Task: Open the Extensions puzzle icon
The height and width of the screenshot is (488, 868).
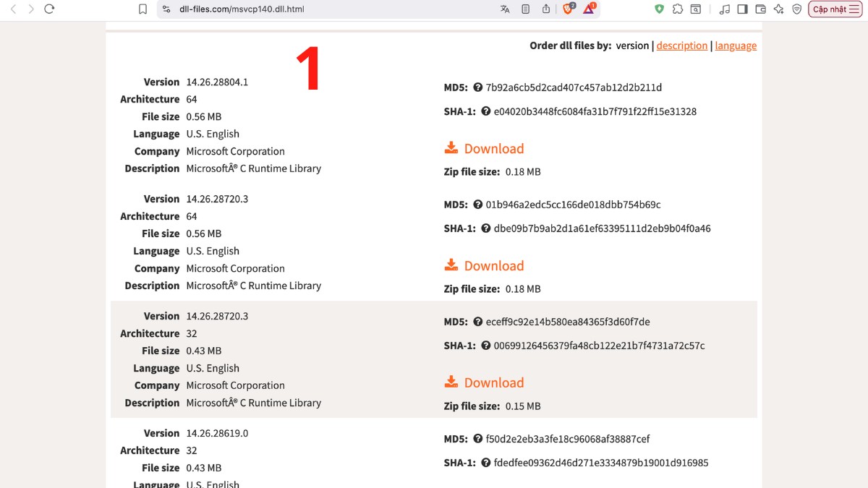Action: tap(678, 10)
